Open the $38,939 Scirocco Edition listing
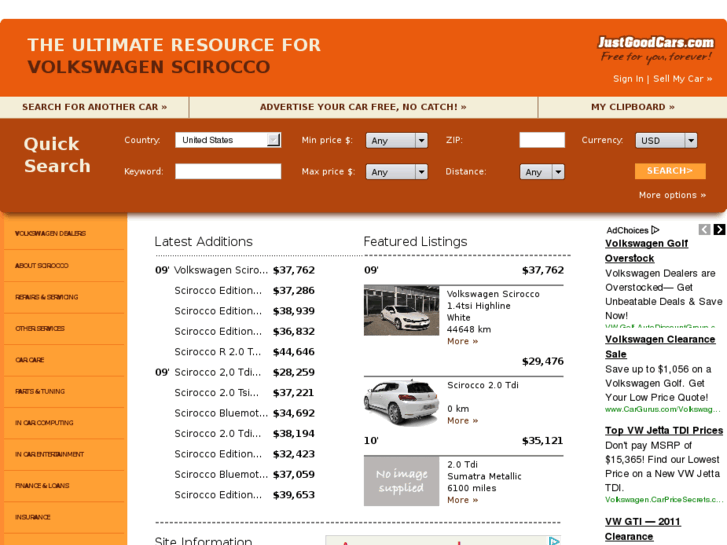727x545 pixels. [244, 311]
